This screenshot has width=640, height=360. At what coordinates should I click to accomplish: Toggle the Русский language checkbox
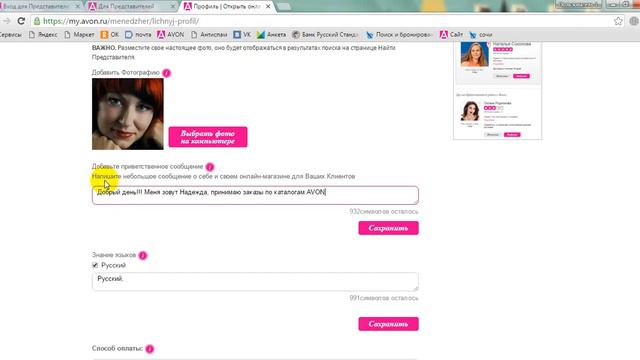coord(95,265)
